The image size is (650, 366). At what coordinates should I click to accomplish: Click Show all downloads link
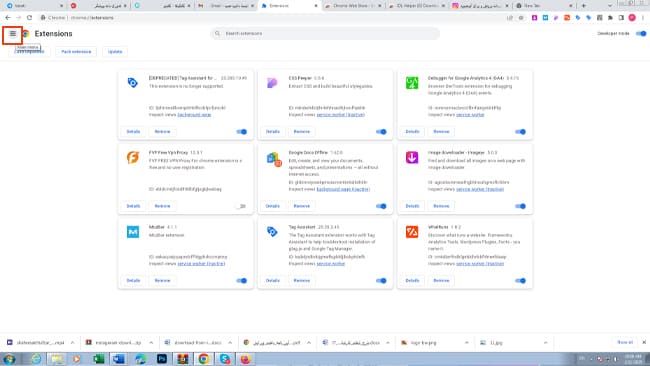tap(625, 342)
